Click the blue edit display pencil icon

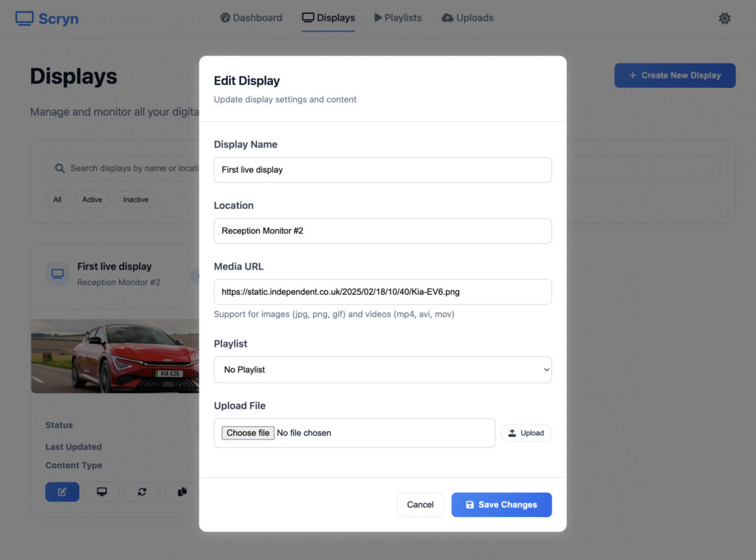click(x=63, y=492)
